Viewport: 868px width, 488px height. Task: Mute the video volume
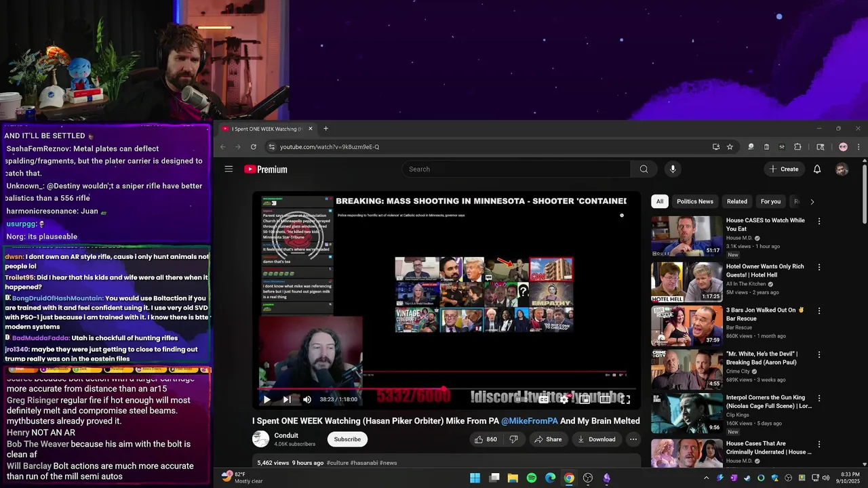tap(307, 400)
